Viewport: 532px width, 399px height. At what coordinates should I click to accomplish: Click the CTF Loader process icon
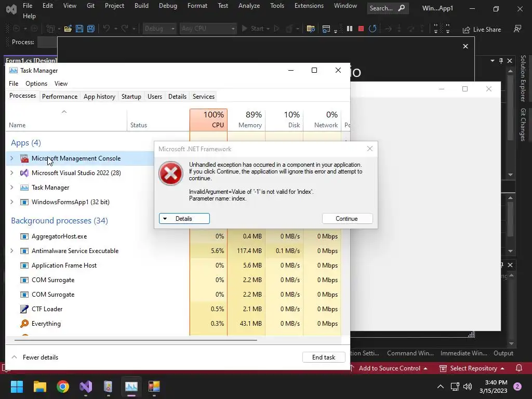[24, 309]
